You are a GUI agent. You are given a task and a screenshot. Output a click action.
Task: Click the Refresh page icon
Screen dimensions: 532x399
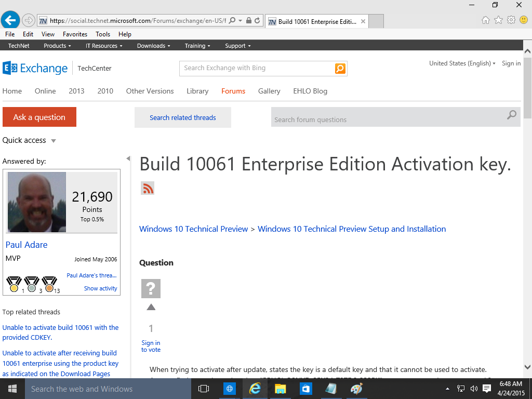click(257, 20)
